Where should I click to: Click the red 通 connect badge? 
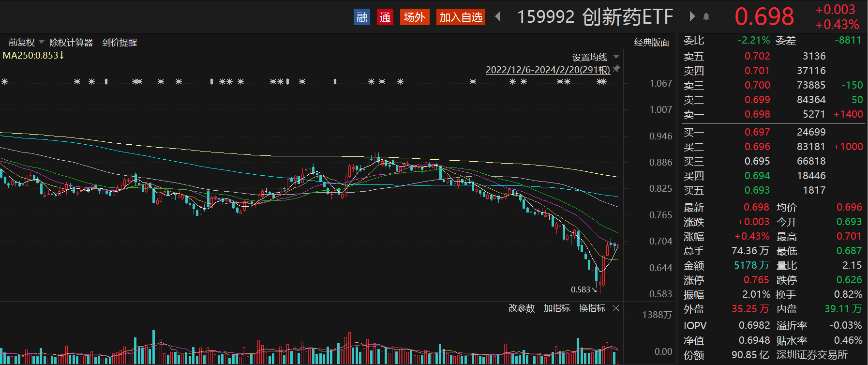pos(385,17)
